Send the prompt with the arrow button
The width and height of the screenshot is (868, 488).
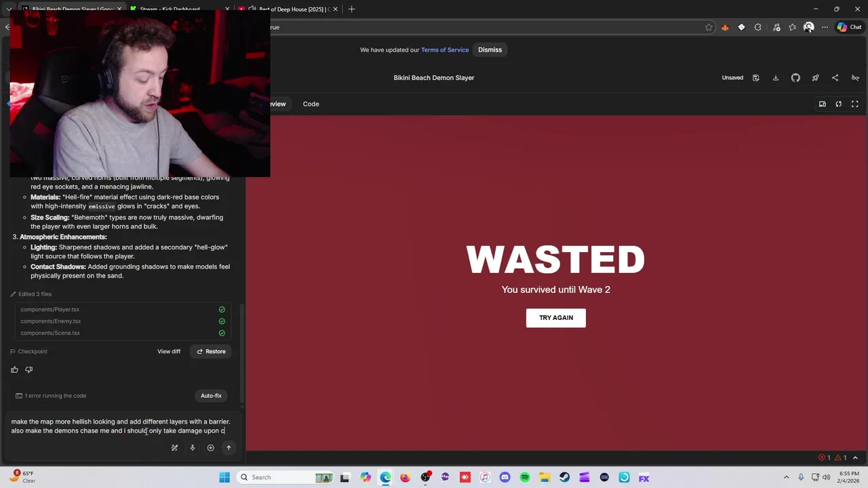click(x=229, y=448)
